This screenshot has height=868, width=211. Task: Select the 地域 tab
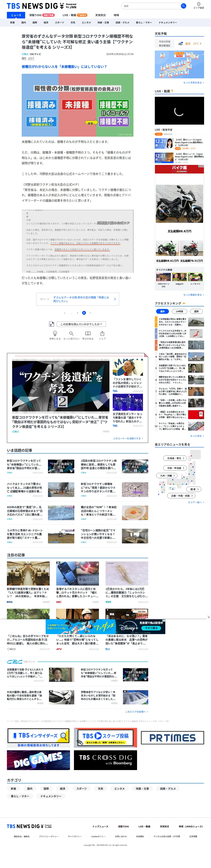(116, 15)
